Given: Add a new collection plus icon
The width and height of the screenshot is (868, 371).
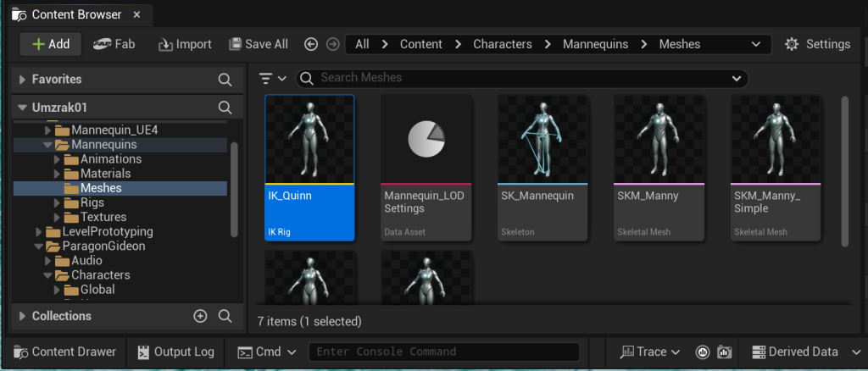Looking at the screenshot, I should click(x=200, y=316).
